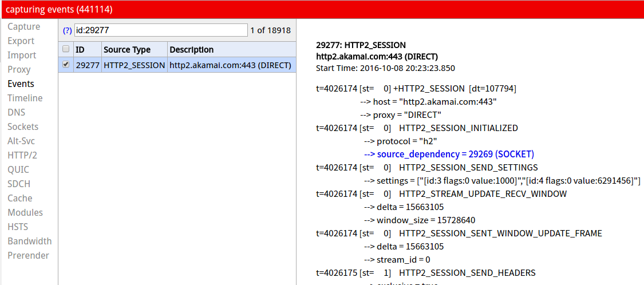Image resolution: width=644 pixels, height=285 pixels.
Task: Go to the Proxy tab
Action: [19, 70]
